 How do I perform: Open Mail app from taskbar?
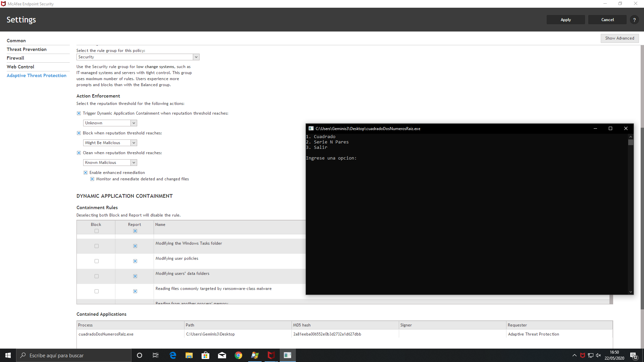click(222, 355)
